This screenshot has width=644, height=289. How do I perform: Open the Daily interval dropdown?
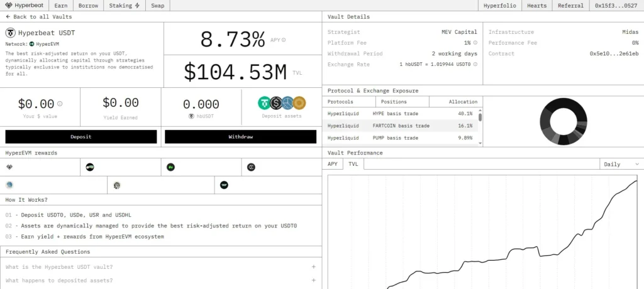tap(621, 164)
